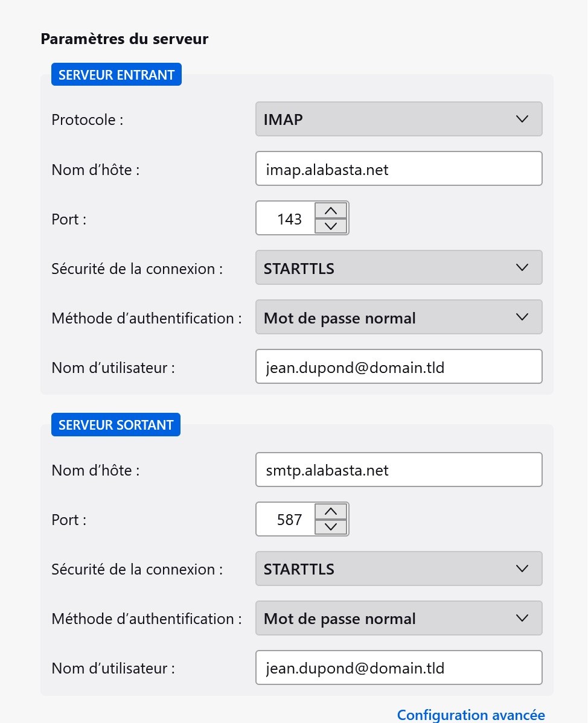Select the imap.alabasta.net hostname field
The image size is (588, 723).
[398, 168]
